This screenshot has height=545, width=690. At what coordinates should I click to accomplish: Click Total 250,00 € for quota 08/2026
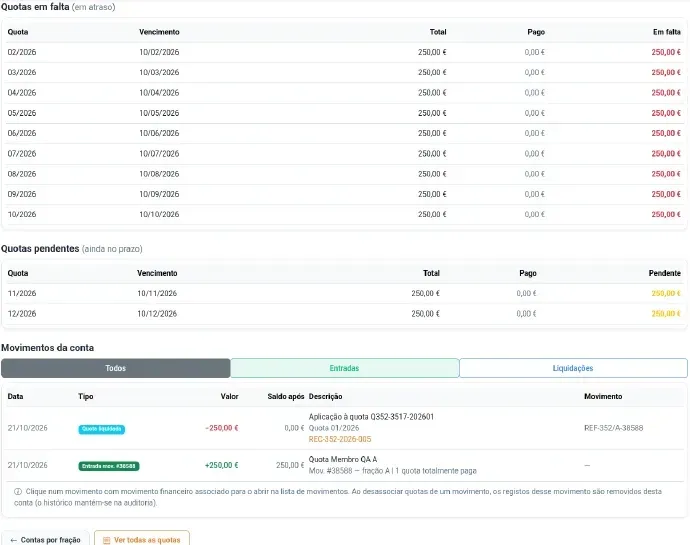tap(432, 174)
